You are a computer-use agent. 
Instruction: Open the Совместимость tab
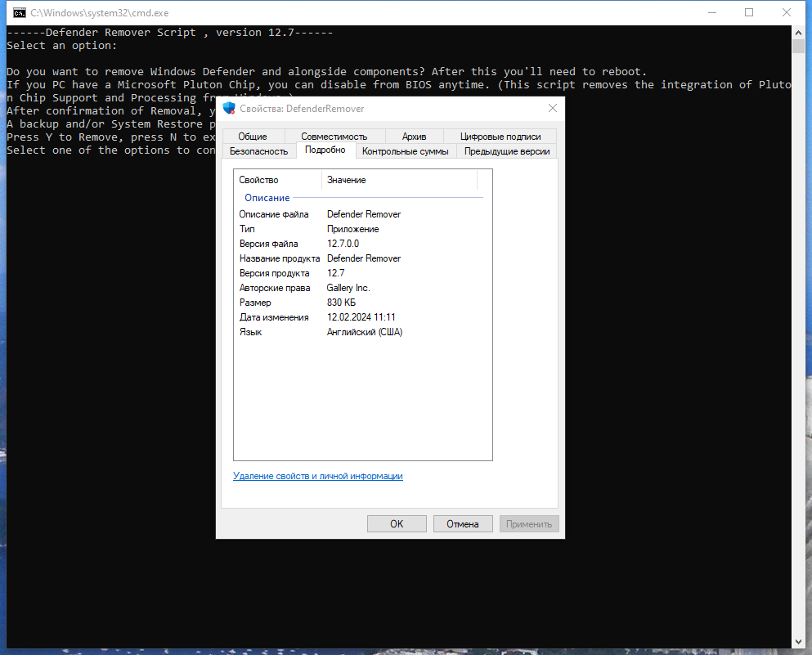tap(334, 137)
